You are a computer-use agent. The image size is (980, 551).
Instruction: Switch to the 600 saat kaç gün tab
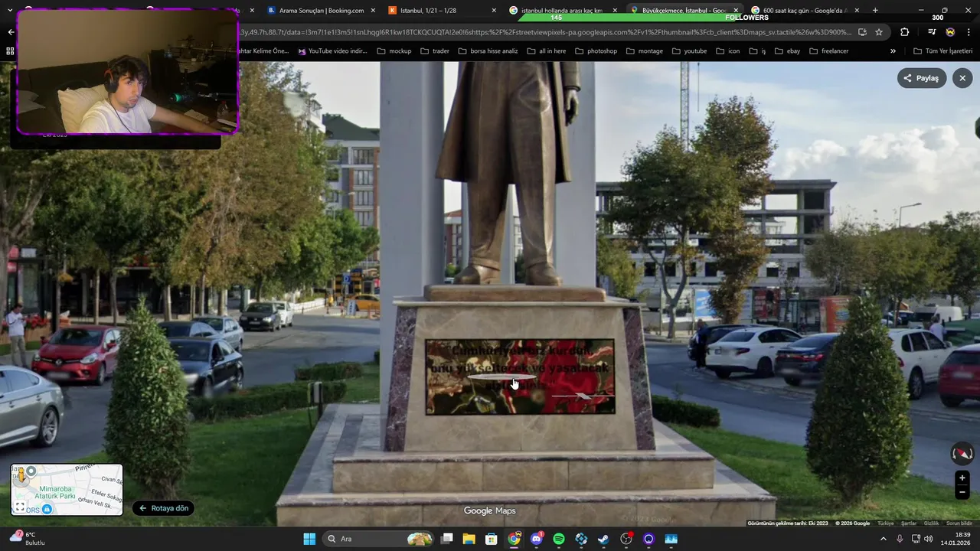[x=805, y=11]
